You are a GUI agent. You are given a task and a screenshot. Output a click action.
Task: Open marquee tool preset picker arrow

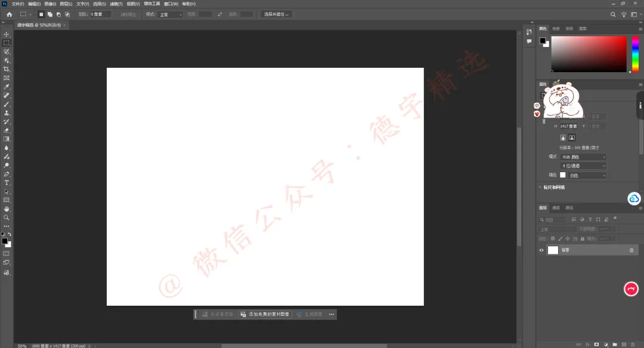pyautogui.click(x=30, y=14)
